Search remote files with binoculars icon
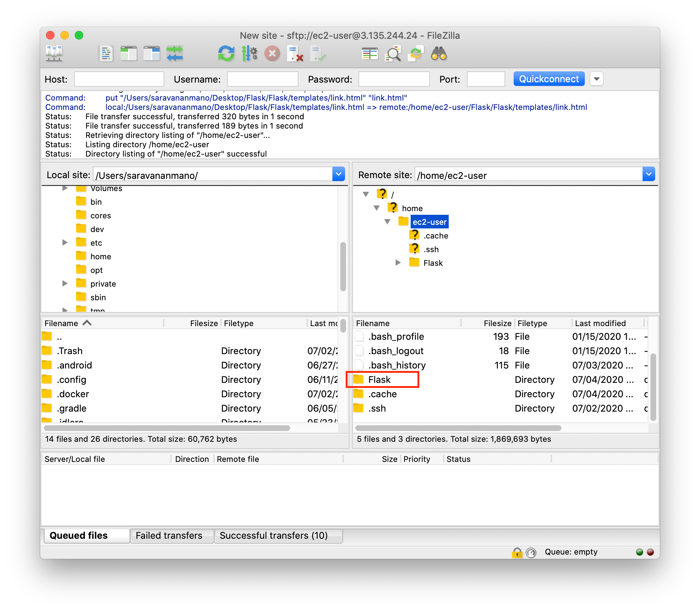Screen dimensions: 700x612 click(439, 54)
